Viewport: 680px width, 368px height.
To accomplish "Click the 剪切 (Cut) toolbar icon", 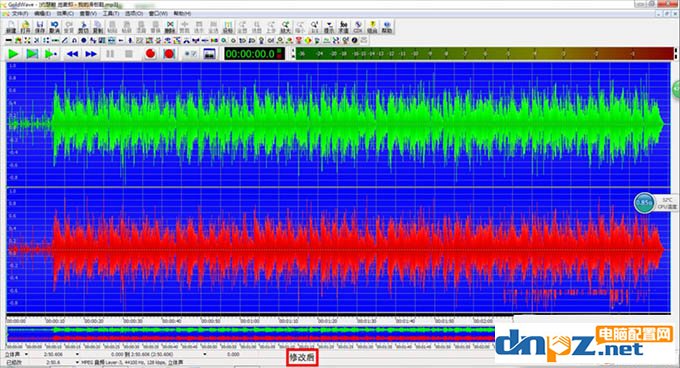I will click(83, 27).
